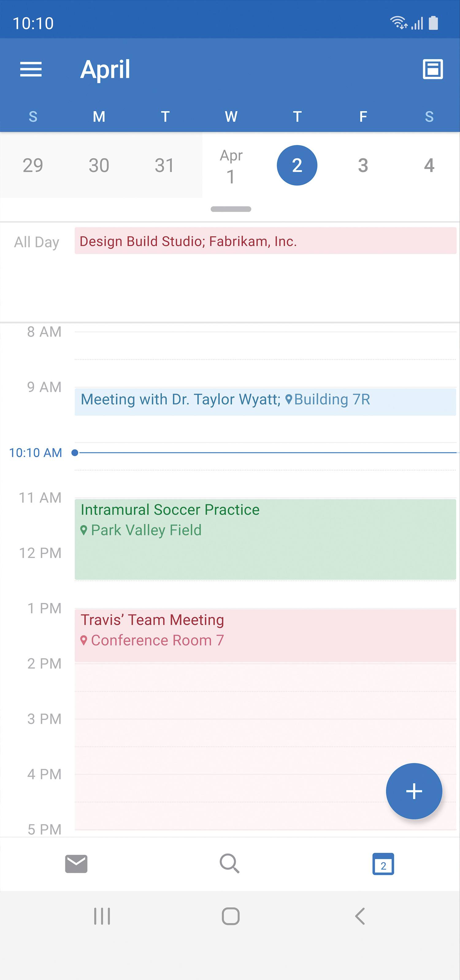Switch calendar view using top-right icon
This screenshot has height=980, width=460.
(433, 69)
